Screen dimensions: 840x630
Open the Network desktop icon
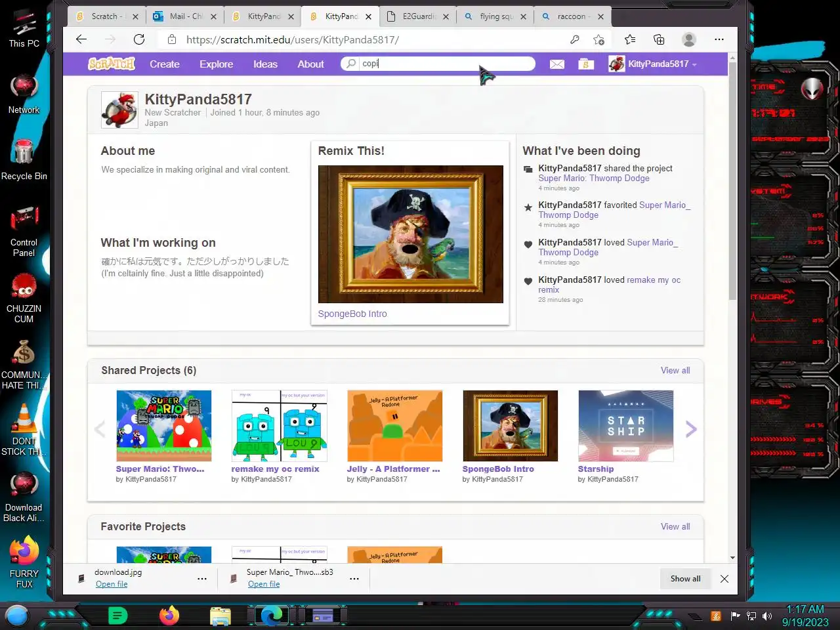pyautogui.click(x=24, y=94)
